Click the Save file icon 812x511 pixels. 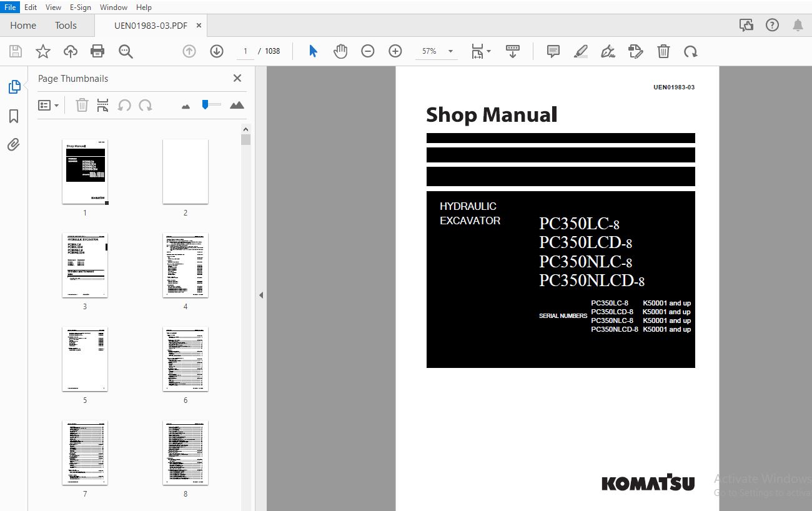pos(16,51)
